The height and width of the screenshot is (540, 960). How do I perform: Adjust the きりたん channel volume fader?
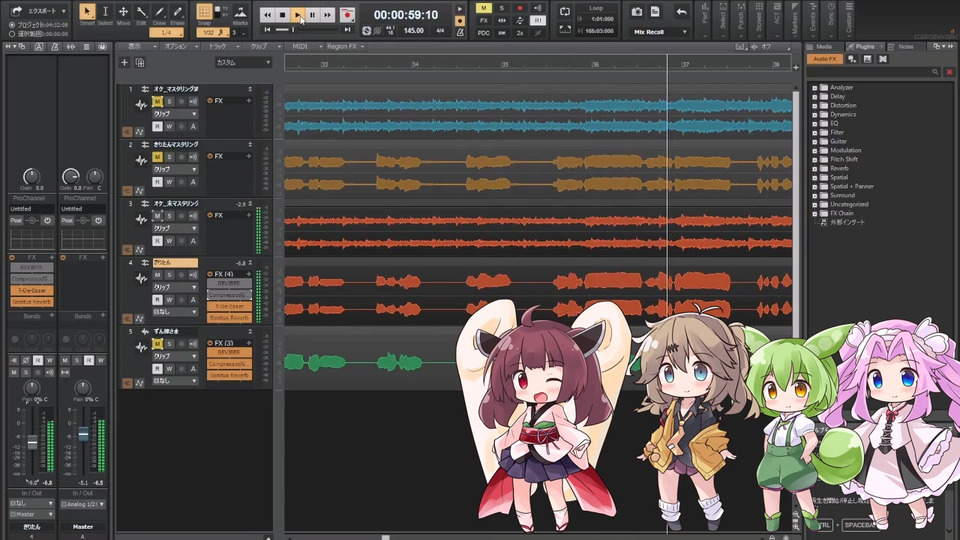(x=32, y=442)
